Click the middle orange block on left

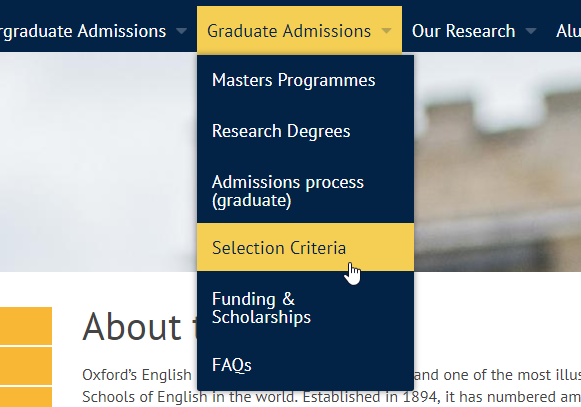(x=26, y=366)
